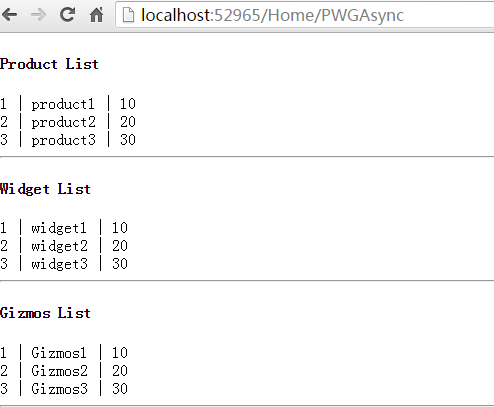Select the widget2 row text
Screen dimensions: 494x407
click(64, 246)
